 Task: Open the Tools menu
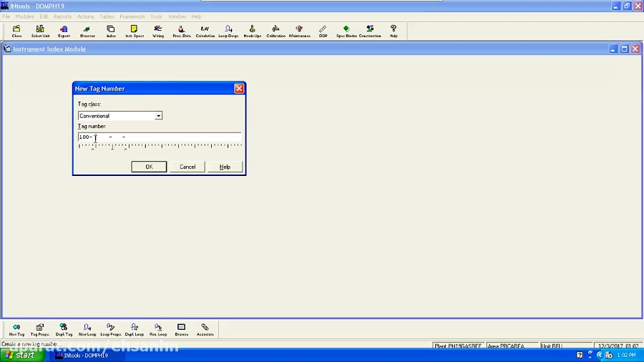pyautogui.click(x=156, y=16)
